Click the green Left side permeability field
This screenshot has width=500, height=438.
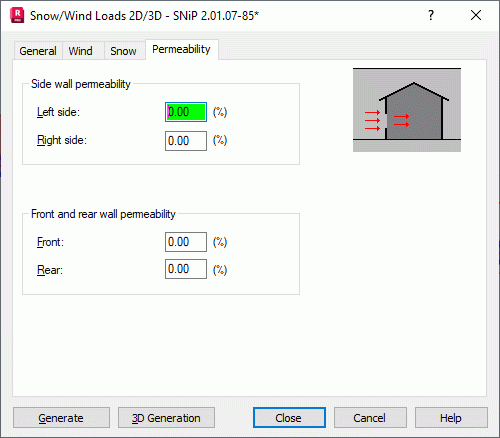coord(186,112)
